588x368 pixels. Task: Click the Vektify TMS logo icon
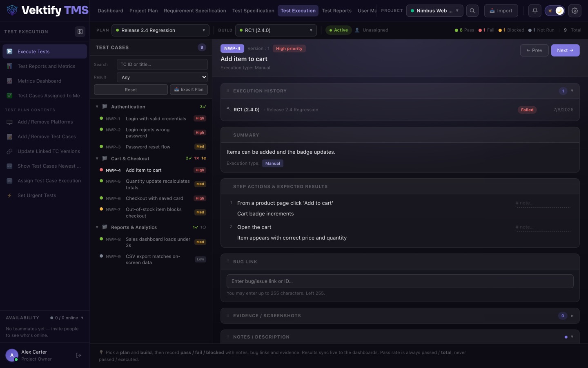(12, 10)
